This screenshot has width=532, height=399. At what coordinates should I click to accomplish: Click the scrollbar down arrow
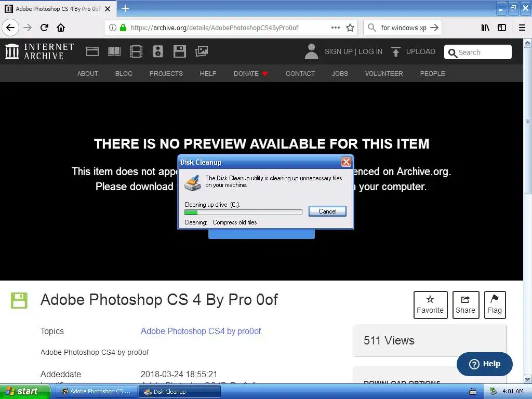click(x=528, y=379)
